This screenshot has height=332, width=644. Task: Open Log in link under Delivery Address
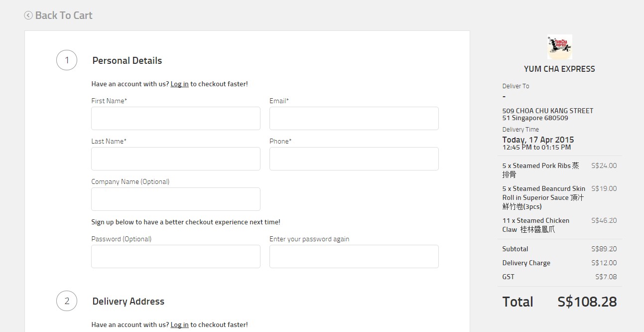(179, 325)
